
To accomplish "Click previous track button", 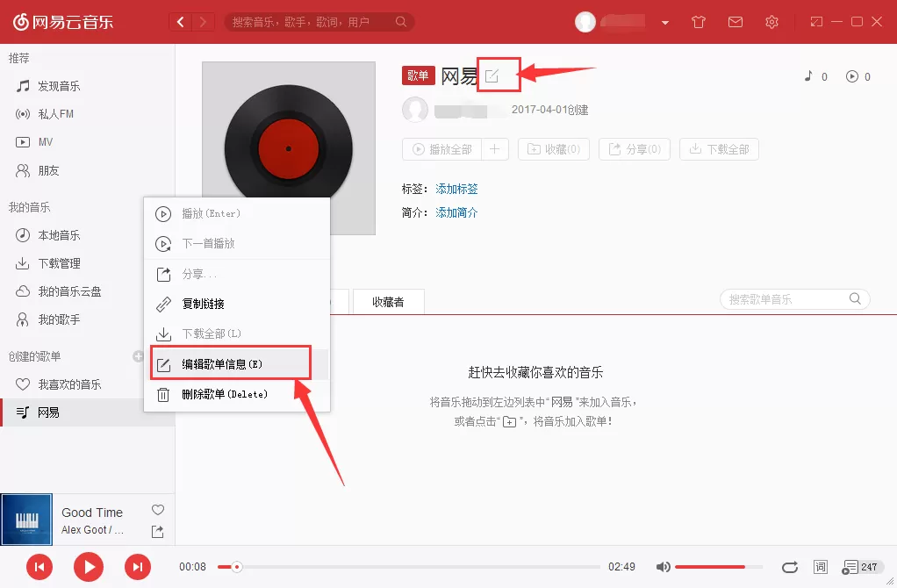I will [39, 567].
